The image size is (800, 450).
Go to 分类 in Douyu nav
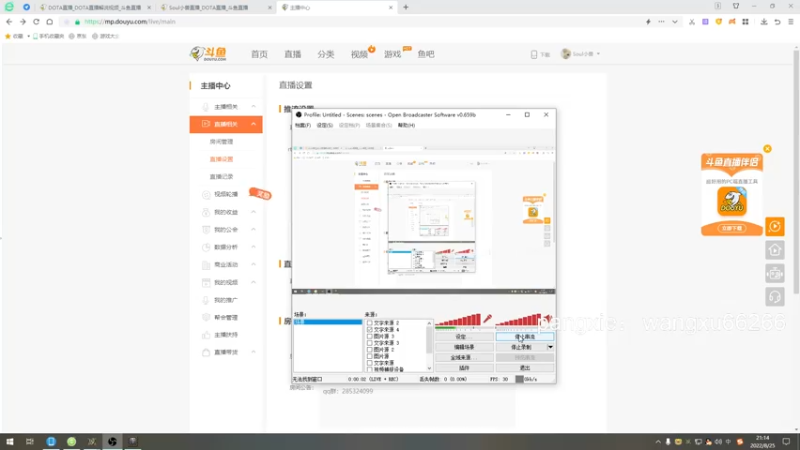[x=326, y=54]
